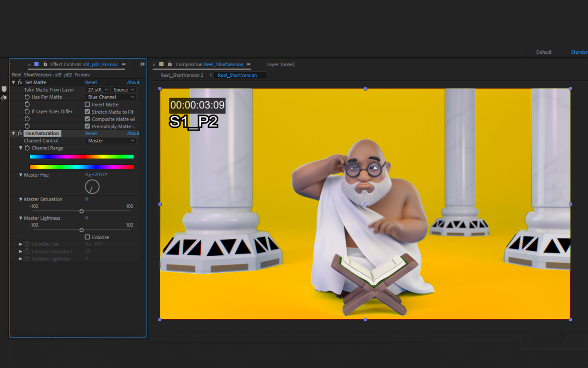The height and width of the screenshot is (368, 588).
Task: Click the Use For Matte stopwatch icon
Action: [27, 97]
